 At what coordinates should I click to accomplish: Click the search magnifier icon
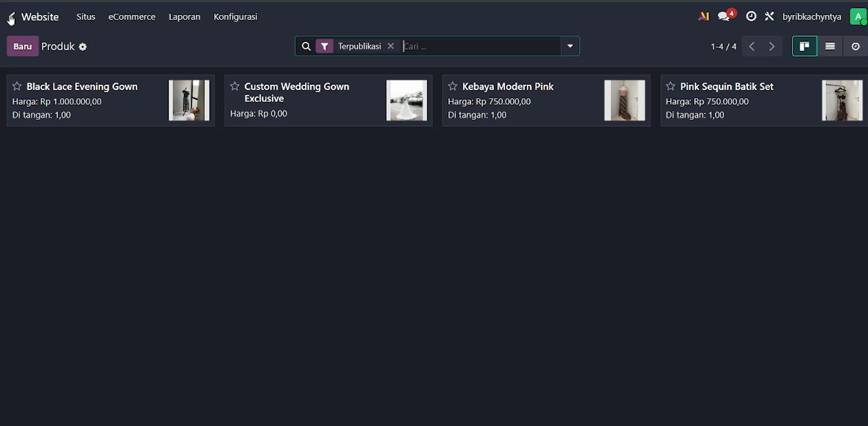coord(306,46)
